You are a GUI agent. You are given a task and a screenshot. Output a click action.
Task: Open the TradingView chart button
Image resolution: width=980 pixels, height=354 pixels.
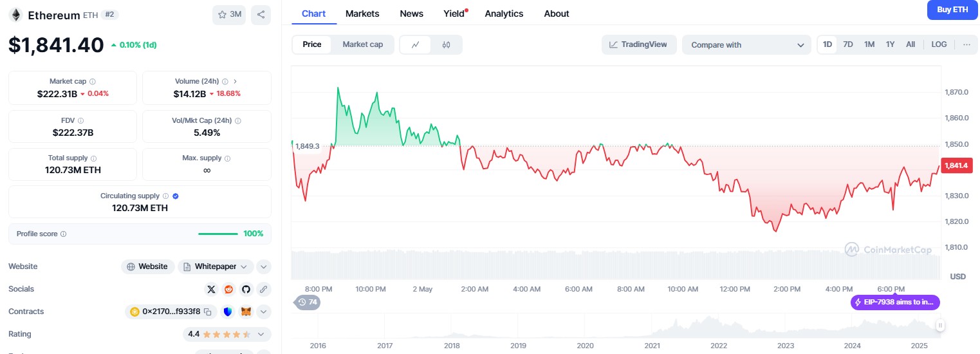[x=639, y=44]
